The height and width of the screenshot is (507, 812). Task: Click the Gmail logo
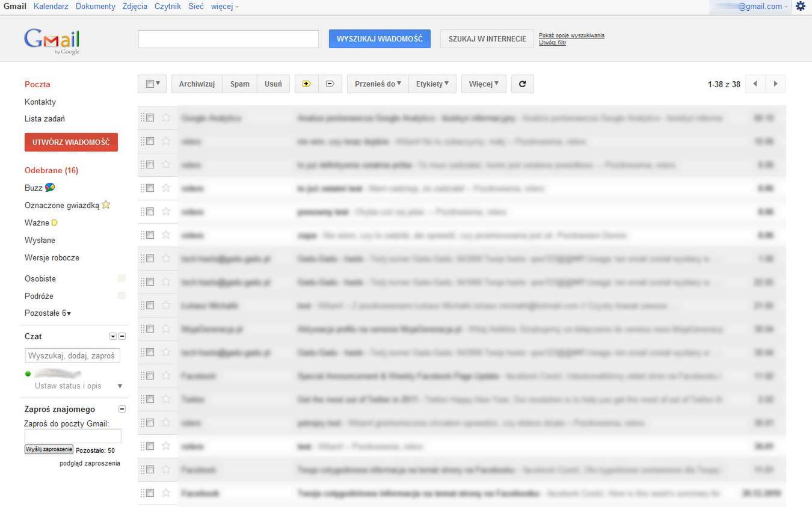[52, 41]
